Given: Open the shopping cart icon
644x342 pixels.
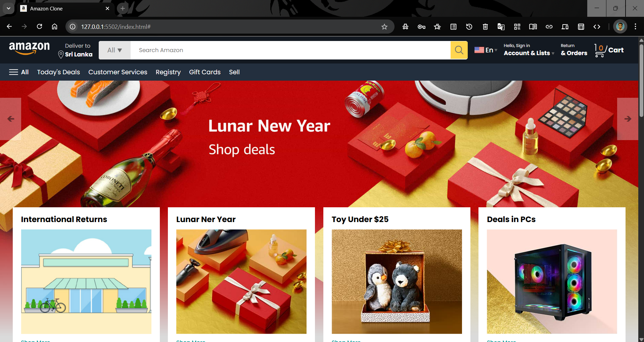Looking at the screenshot, I should [600, 50].
